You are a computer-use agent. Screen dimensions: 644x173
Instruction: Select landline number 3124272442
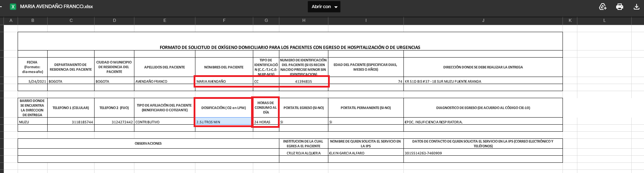pos(114,122)
